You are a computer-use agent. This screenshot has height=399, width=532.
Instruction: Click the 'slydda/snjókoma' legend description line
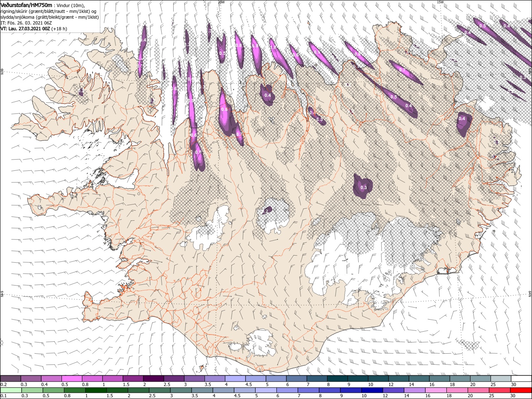[x=49, y=17]
